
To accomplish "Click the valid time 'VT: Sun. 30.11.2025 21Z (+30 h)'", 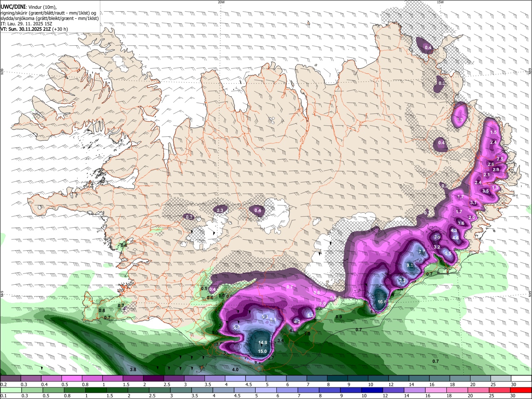I will (34, 30).
